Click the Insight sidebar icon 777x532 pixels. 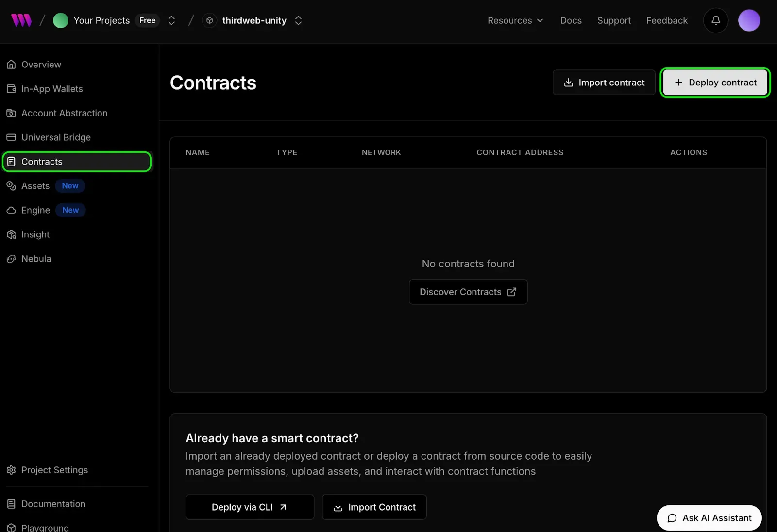(11, 234)
